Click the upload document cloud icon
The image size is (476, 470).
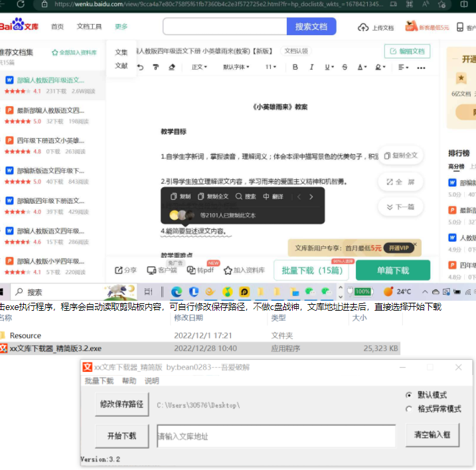pos(363,28)
